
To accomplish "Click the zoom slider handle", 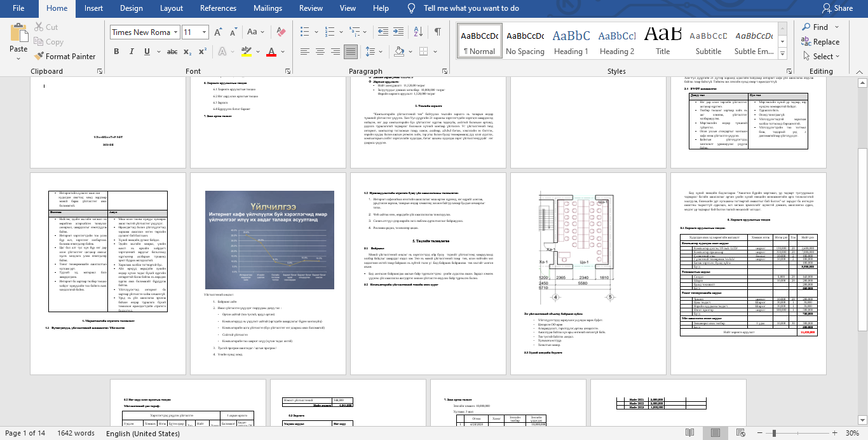I will point(775,434).
